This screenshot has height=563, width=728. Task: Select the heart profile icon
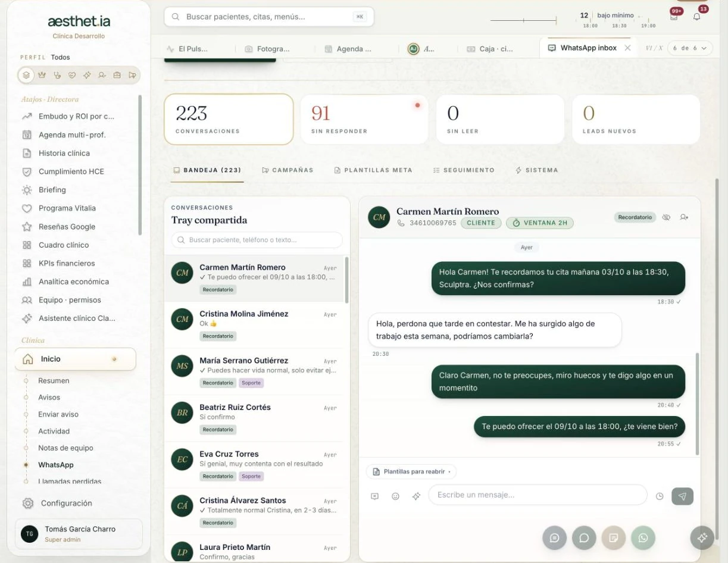point(72,75)
